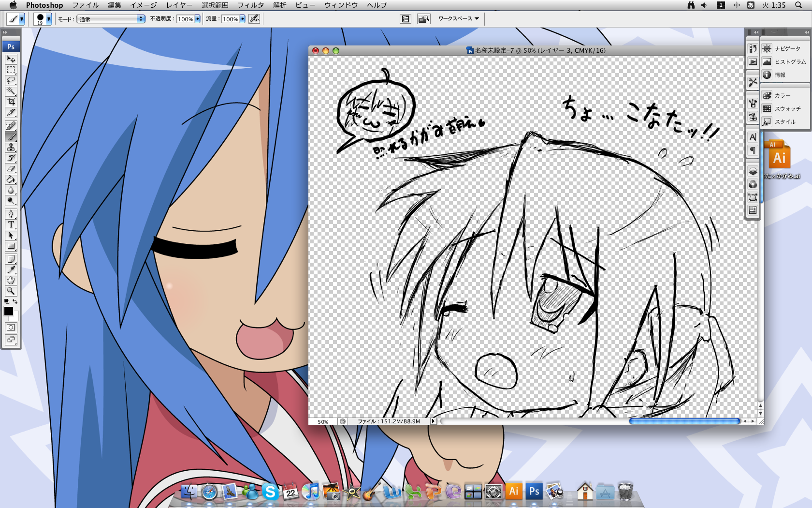This screenshot has height=508, width=812.
Task: Open the スタイル panel
Action: coord(784,121)
